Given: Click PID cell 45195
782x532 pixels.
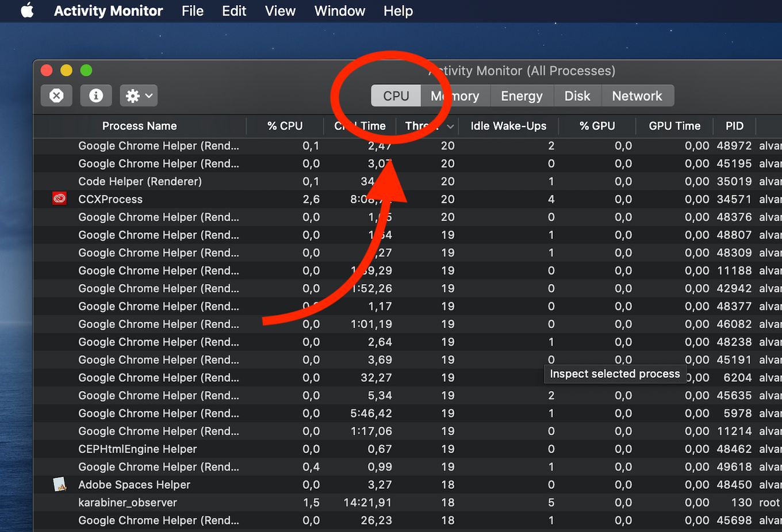Looking at the screenshot, I should 734,163.
